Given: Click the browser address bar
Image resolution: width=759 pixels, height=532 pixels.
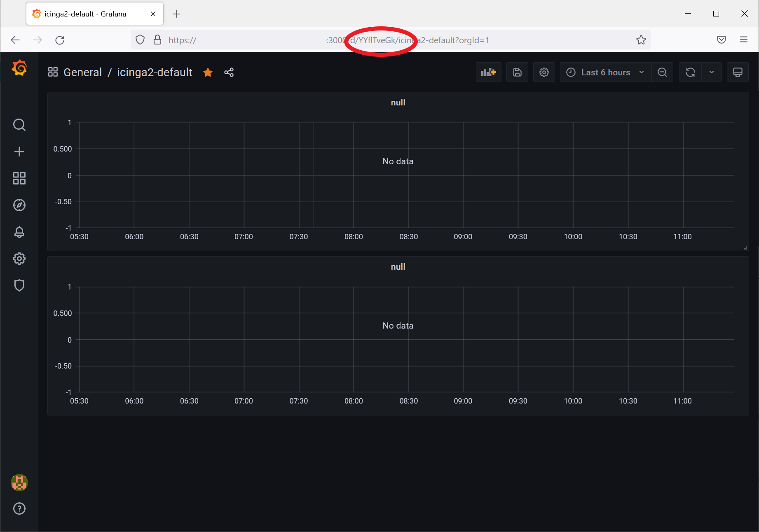Looking at the screenshot, I should [x=371, y=40].
